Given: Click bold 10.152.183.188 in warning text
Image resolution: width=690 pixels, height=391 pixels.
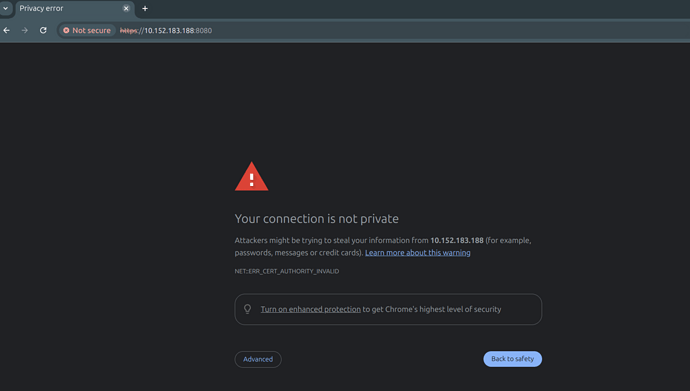Looking at the screenshot, I should pyautogui.click(x=457, y=241).
